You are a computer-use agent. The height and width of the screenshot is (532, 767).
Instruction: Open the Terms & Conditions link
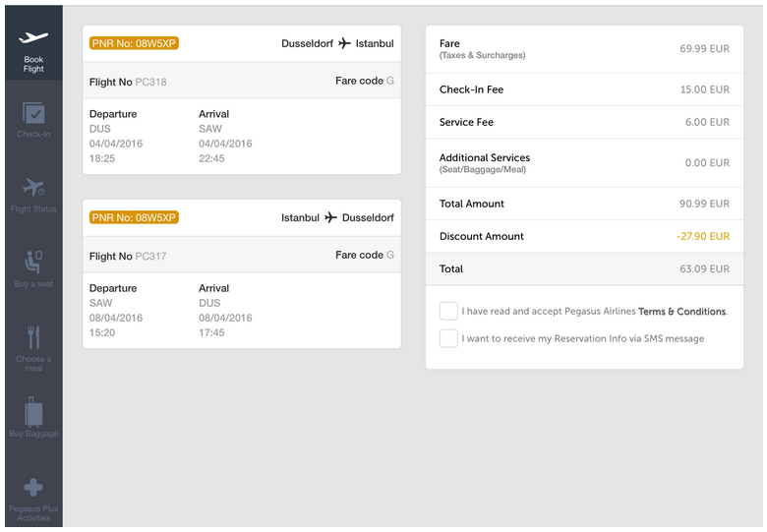click(682, 312)
